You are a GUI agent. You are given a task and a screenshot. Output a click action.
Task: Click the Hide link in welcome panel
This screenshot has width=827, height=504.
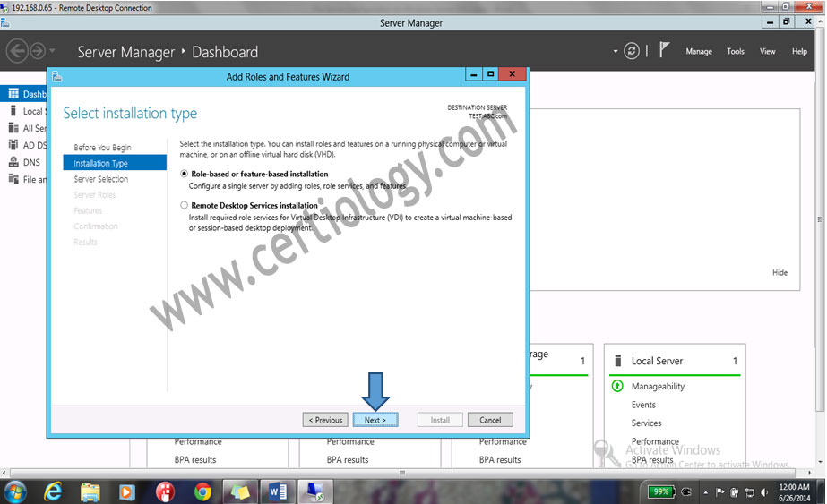[x=780, y=272]
